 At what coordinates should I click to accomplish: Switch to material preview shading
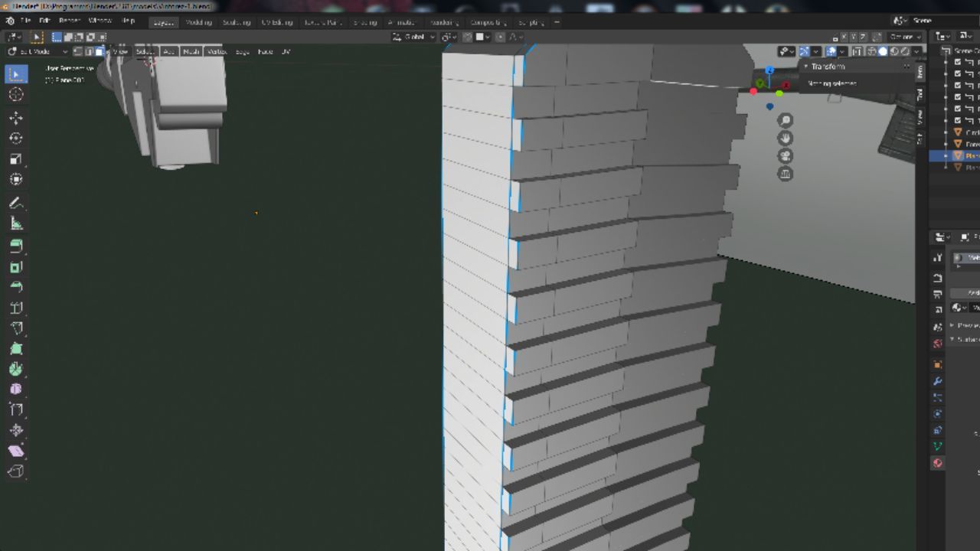click(x=894, y=51)
